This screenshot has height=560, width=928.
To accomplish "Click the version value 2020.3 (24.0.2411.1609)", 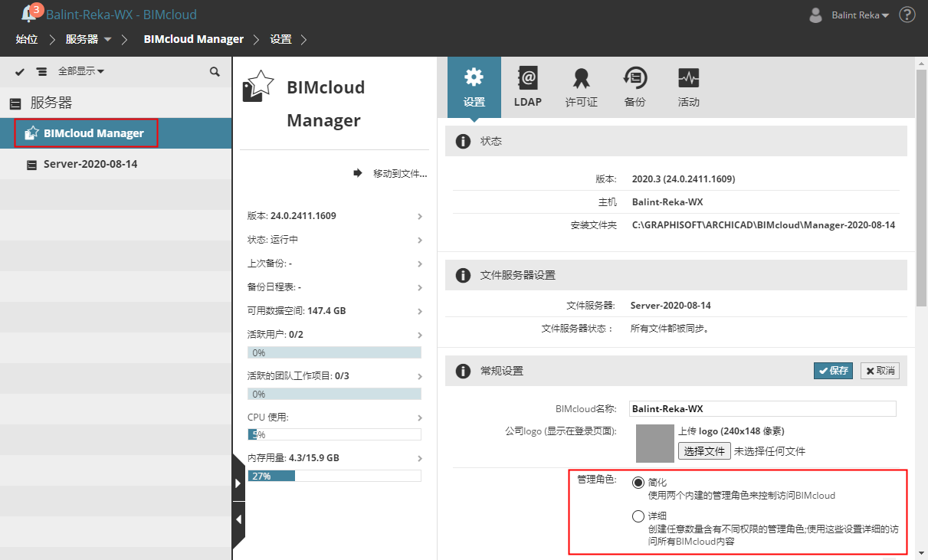I will 684,179.
